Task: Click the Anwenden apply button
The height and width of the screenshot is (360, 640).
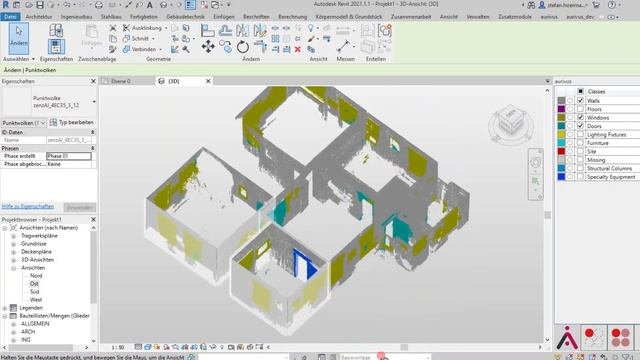Action: click(x=80, y=207)
